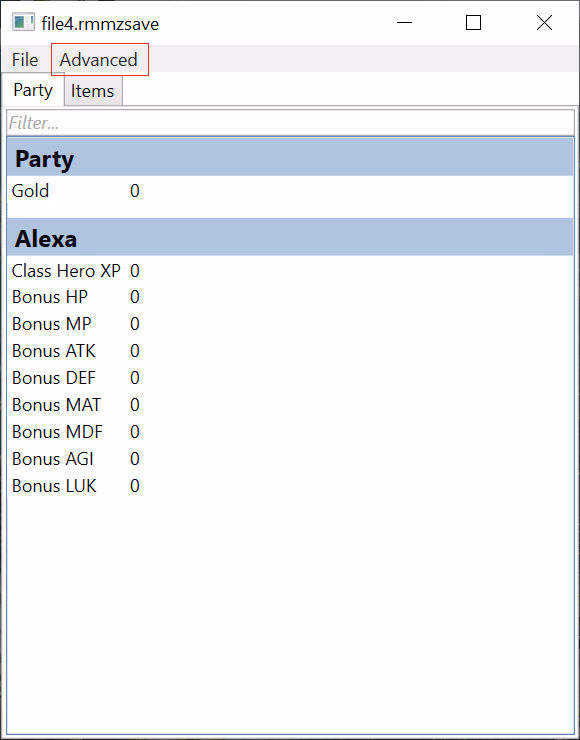The width and height of the screenshot is (580, 740).
Task: Maximize the file4.rmmzsave window
Action: coord(473,23)
